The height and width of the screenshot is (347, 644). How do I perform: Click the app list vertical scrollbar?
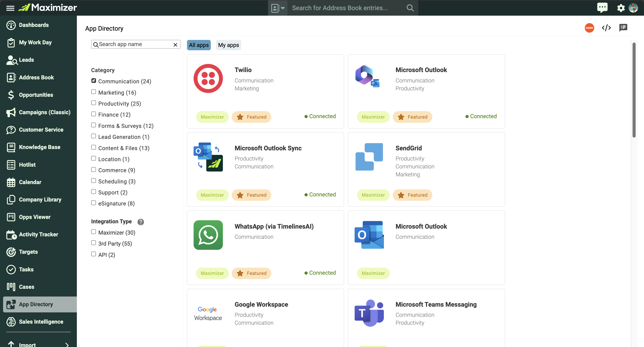coord(634,90)
